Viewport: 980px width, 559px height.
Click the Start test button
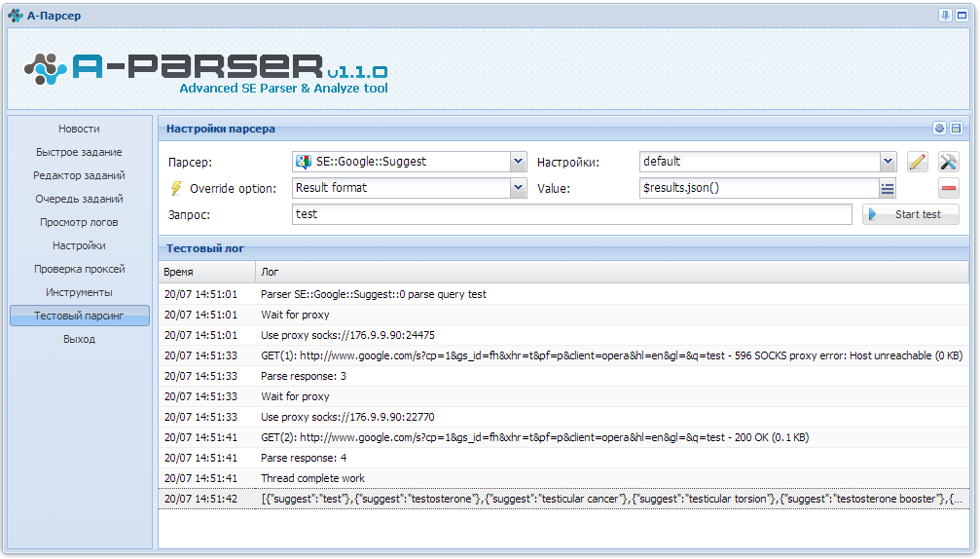click(x=911, y=214)
